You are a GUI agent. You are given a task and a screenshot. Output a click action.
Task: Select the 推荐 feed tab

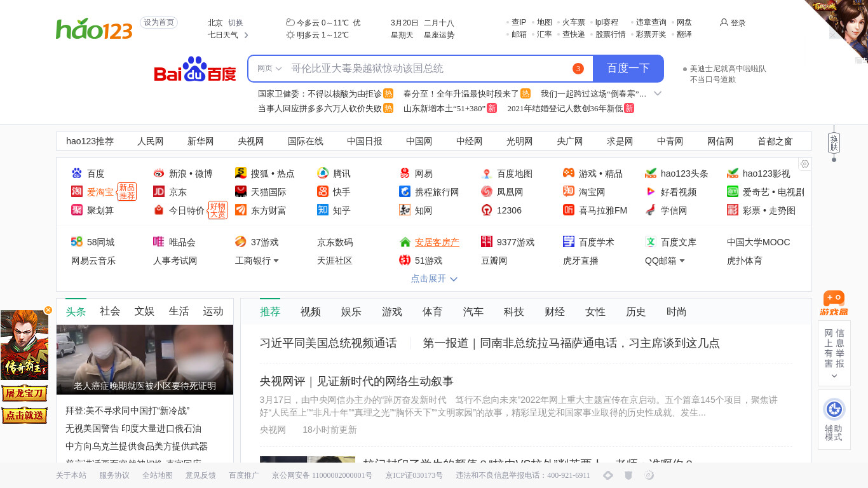tap(270, 311)
